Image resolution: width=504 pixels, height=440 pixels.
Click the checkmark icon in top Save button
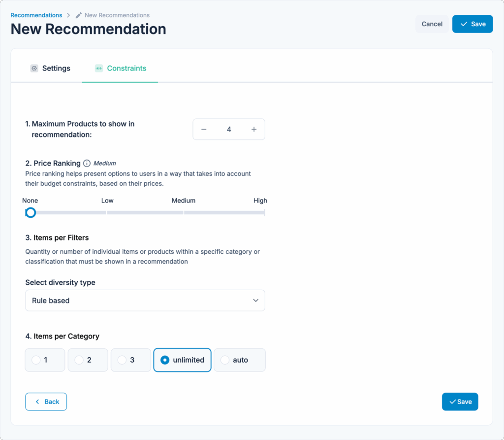(x=464, y=24)
